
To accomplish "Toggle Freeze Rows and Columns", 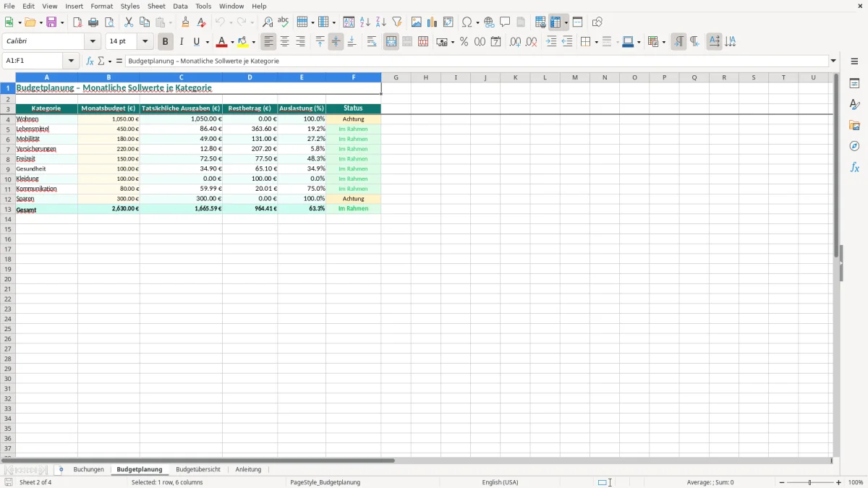I will [556, 22].
